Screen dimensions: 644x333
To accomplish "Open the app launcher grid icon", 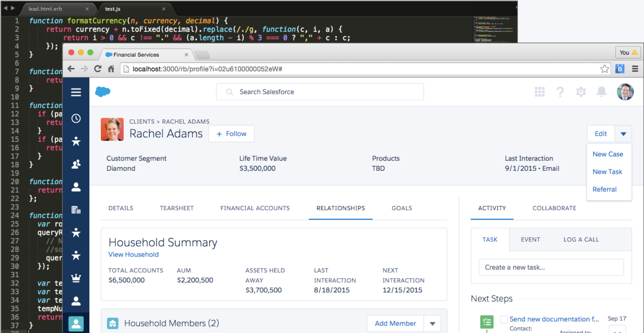I will 540,92.
